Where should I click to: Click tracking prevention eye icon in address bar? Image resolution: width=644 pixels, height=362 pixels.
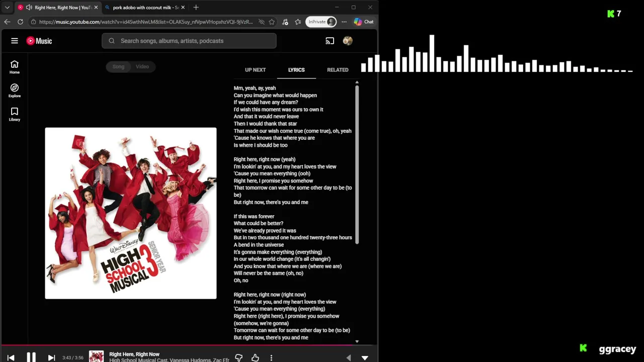click(261, 22)
